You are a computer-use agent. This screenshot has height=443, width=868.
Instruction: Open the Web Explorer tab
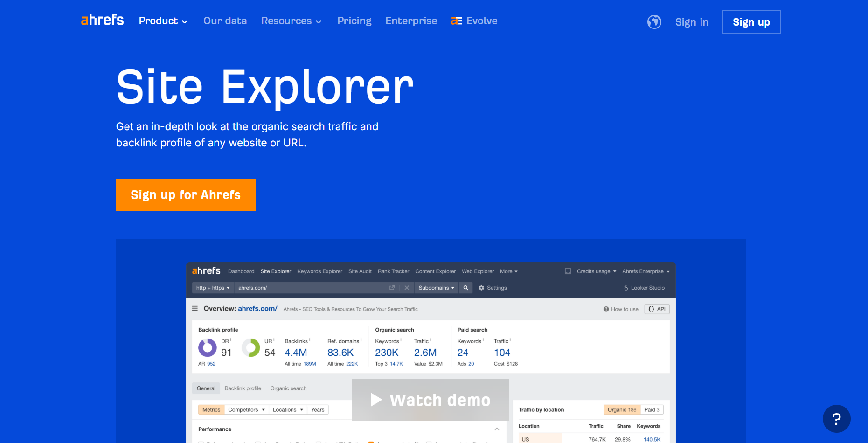click(x=478, y=271)
